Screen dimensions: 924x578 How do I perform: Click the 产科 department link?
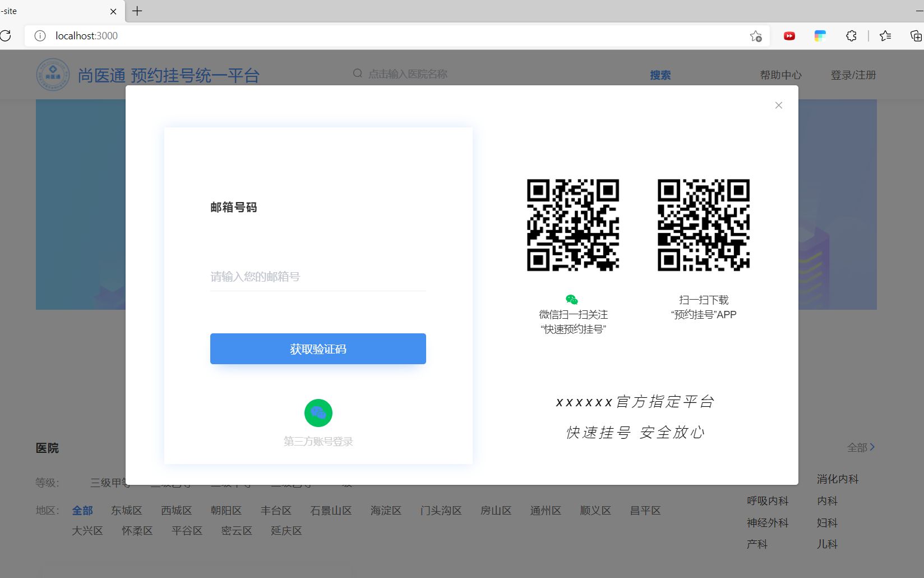pyautogui.click(x=757, y=544)
